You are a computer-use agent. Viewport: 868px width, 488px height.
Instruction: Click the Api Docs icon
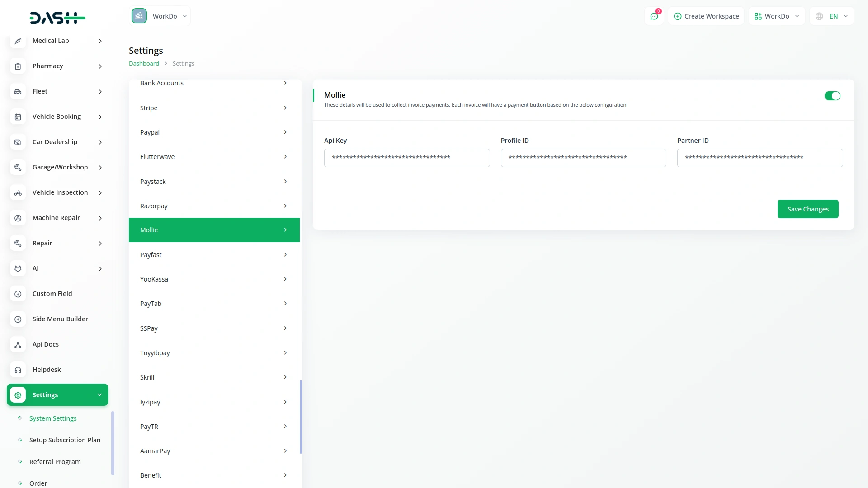[18, 345]
